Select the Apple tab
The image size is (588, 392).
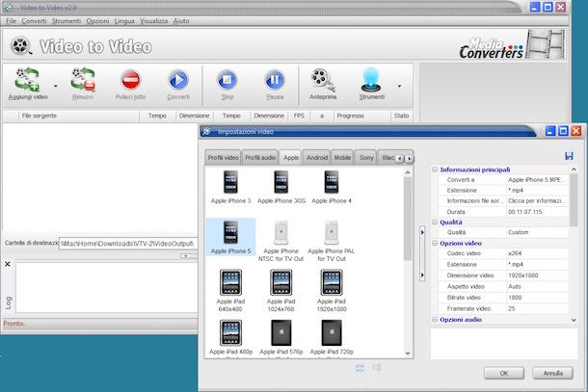tap(291, 158)
